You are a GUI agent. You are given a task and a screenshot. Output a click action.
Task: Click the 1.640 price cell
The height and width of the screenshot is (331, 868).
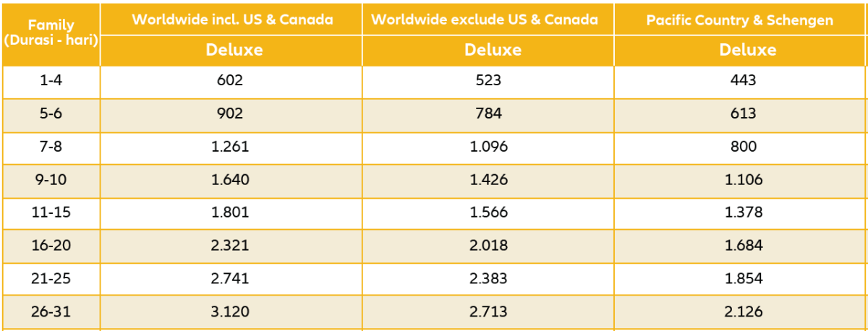[230, 180]
